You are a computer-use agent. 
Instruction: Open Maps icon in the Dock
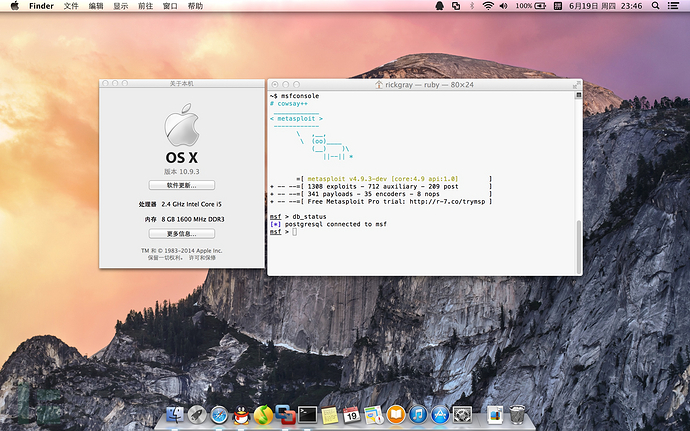374,415
